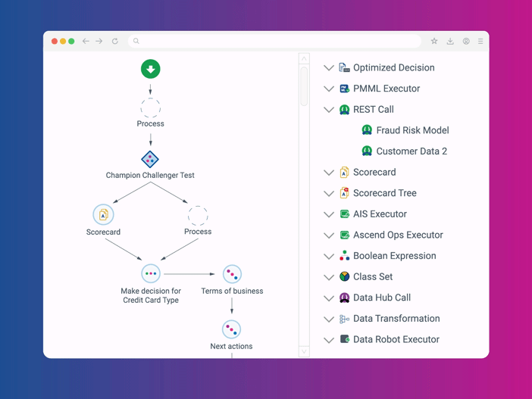Click the PMML Executor label
Screen dimensions: 532x399
pos(386,89)
